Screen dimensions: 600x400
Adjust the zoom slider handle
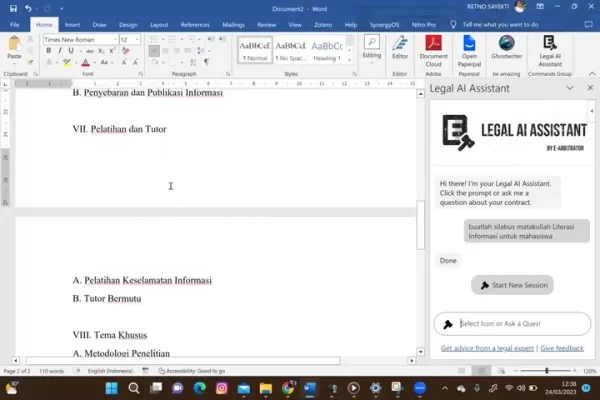click(546, 371)
